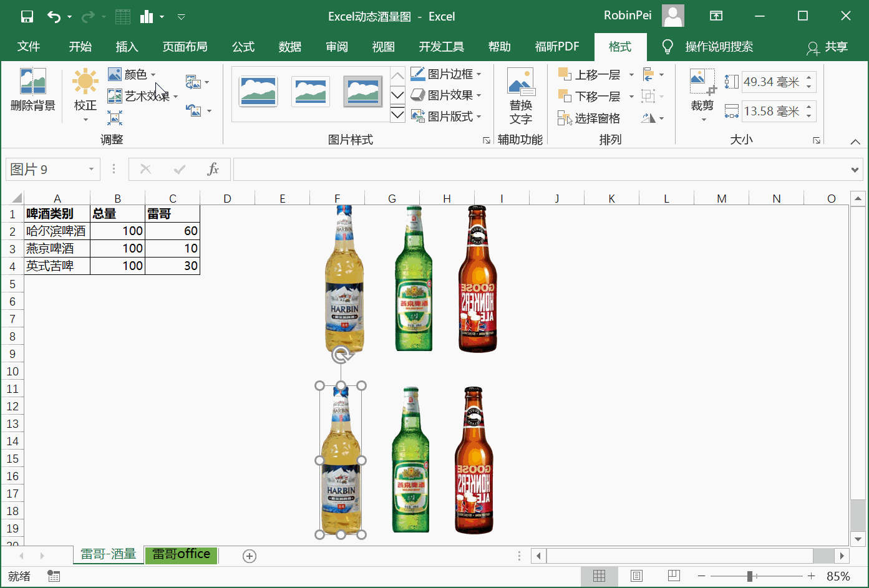Click the chart icon in quick access toolbar
869x588 pixels.
[147, 17]
